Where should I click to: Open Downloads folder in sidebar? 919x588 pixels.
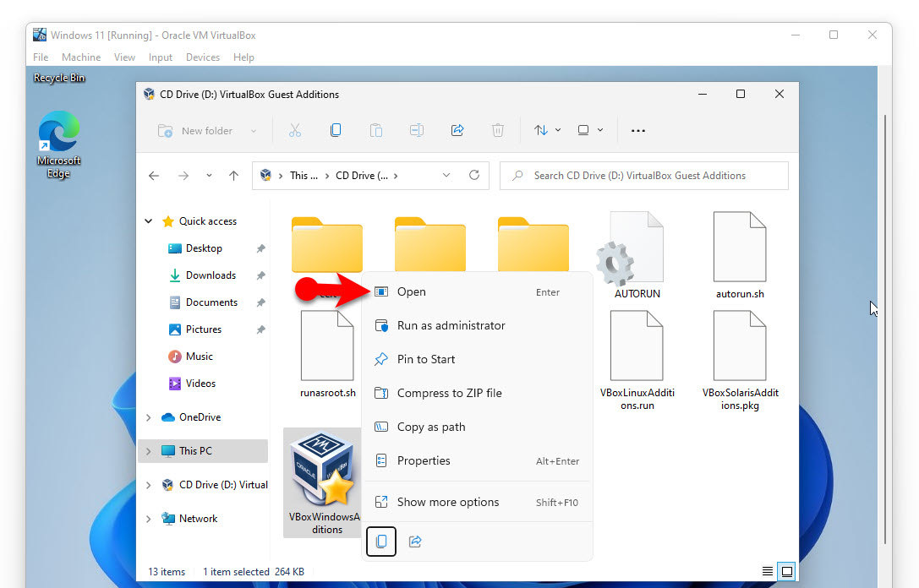pyautogui.click(x=211, y=275)
